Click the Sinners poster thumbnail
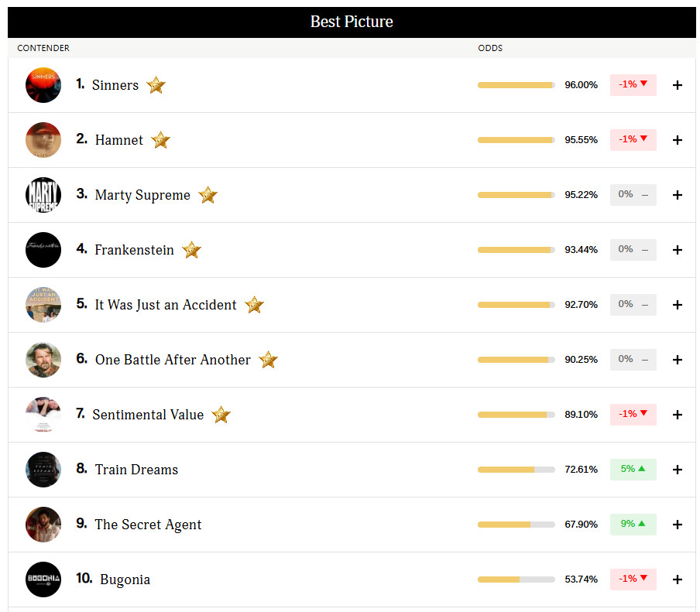Screen dimensions: 700x612 click(x=43, y=85)
